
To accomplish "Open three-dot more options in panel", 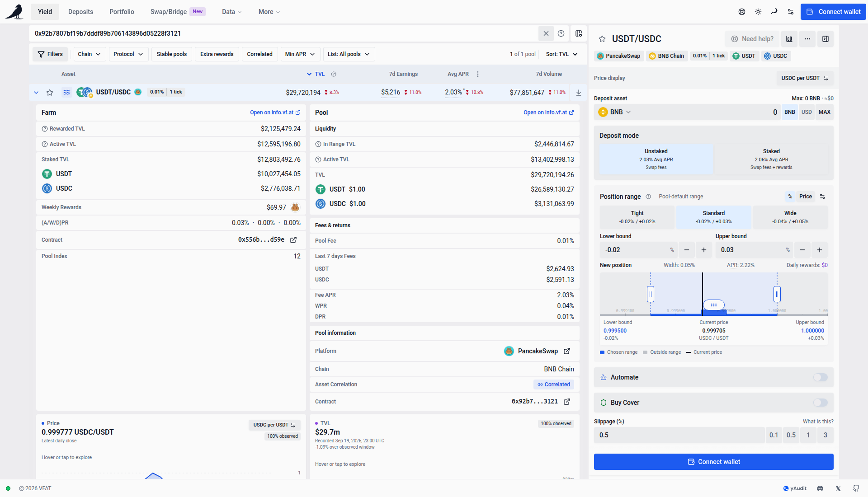I will pyautogui.click(x=807, y=39).
